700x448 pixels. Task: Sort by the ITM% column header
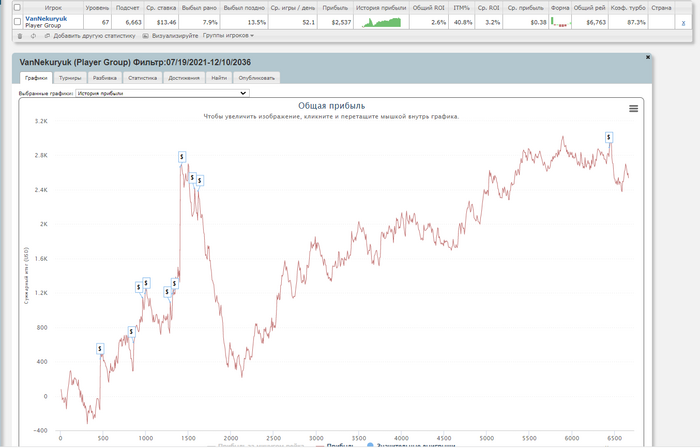click(x=461, y=8)
